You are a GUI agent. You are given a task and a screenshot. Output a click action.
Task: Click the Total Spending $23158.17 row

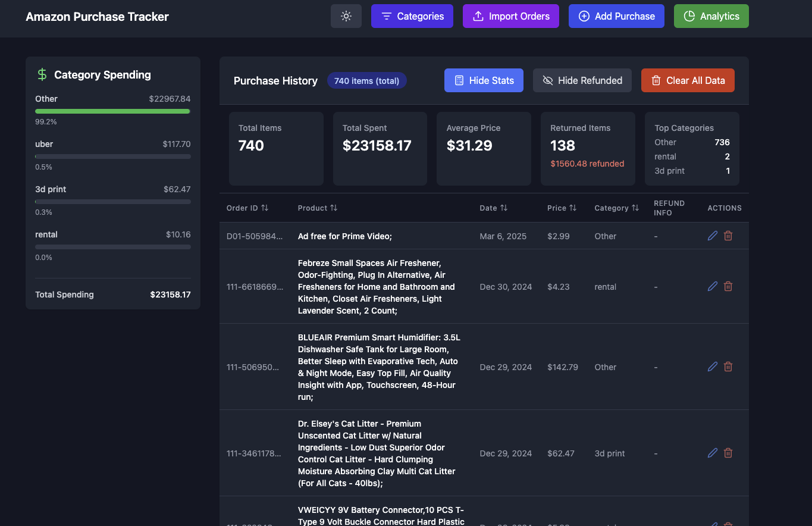(113, 295)
